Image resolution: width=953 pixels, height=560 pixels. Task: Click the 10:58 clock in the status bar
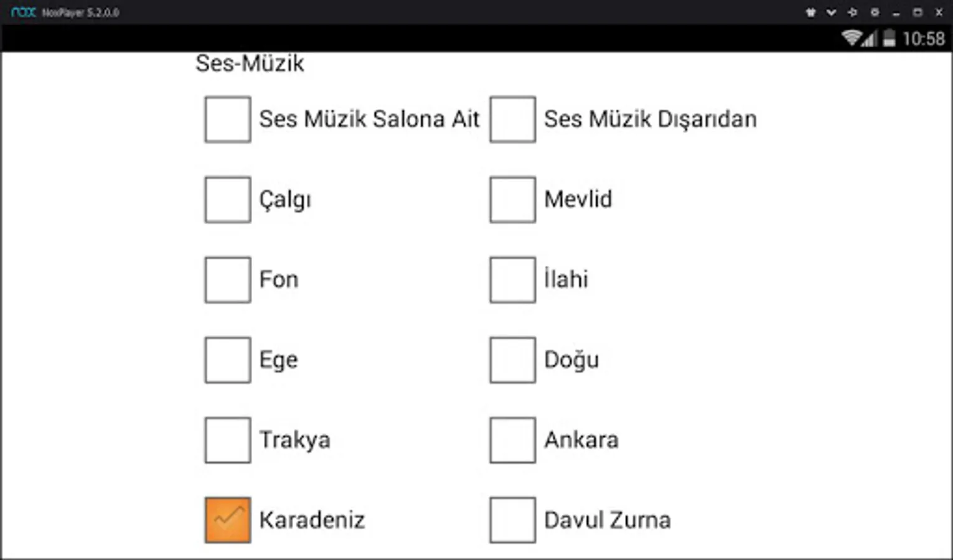coord(924,39)
